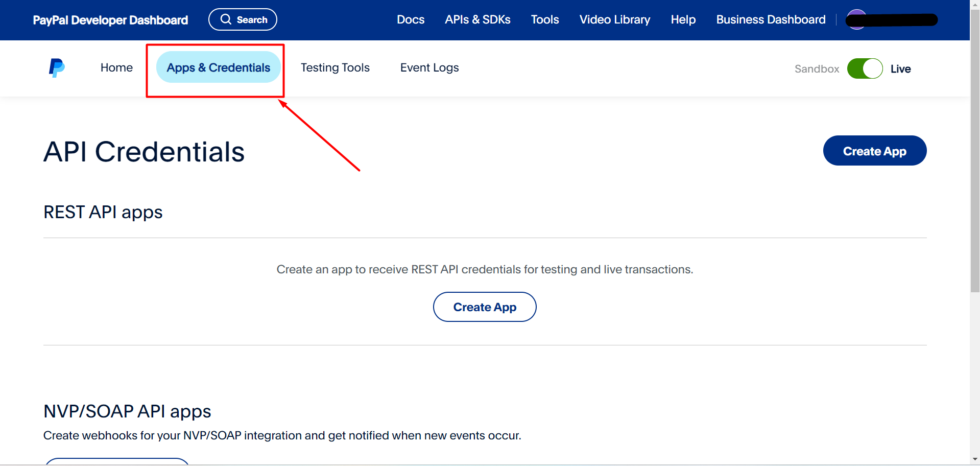The width and height of the screenshot is (980, 466).
Task: Select the Apps & Credentials tab
Action: click(218, 67)
